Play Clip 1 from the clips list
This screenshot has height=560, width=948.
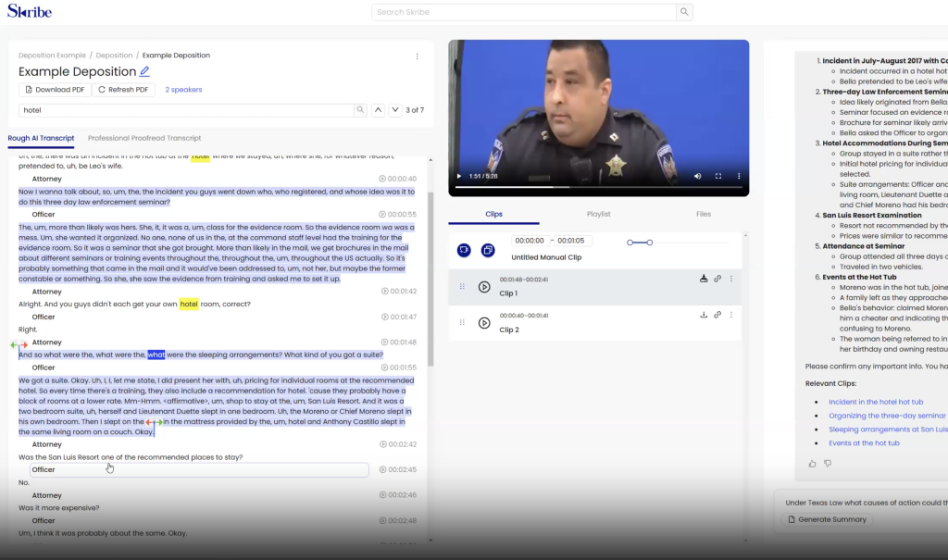484,287
